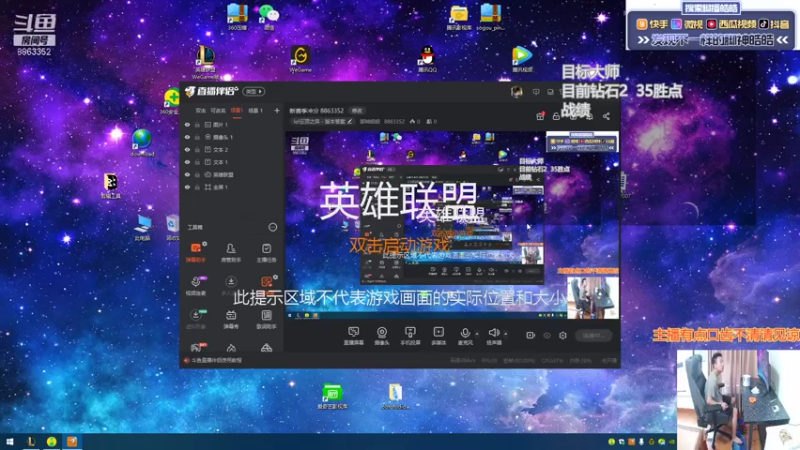Toggle the preview eye icon in bottom bar
The image size is (800, 450).
[x=547, y=335]
